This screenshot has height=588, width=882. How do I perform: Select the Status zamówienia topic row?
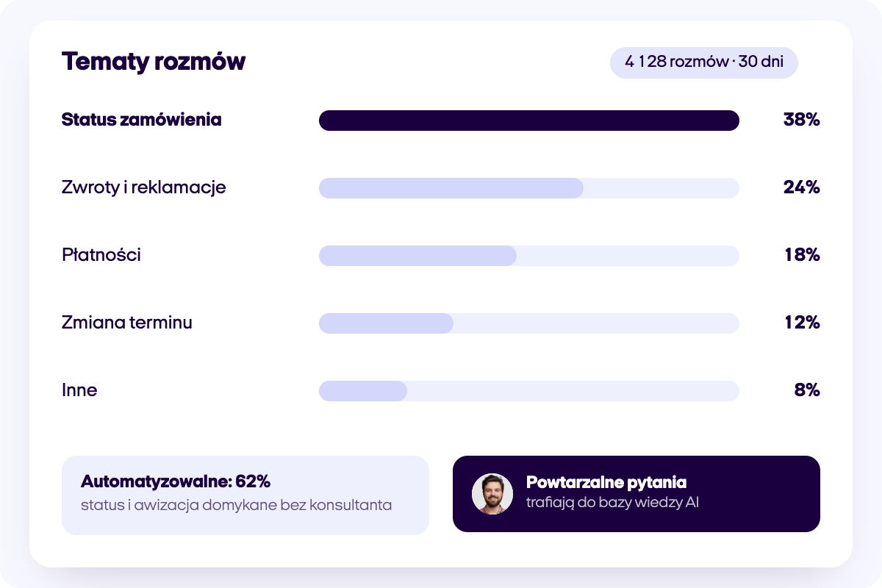tap(441, 120)
